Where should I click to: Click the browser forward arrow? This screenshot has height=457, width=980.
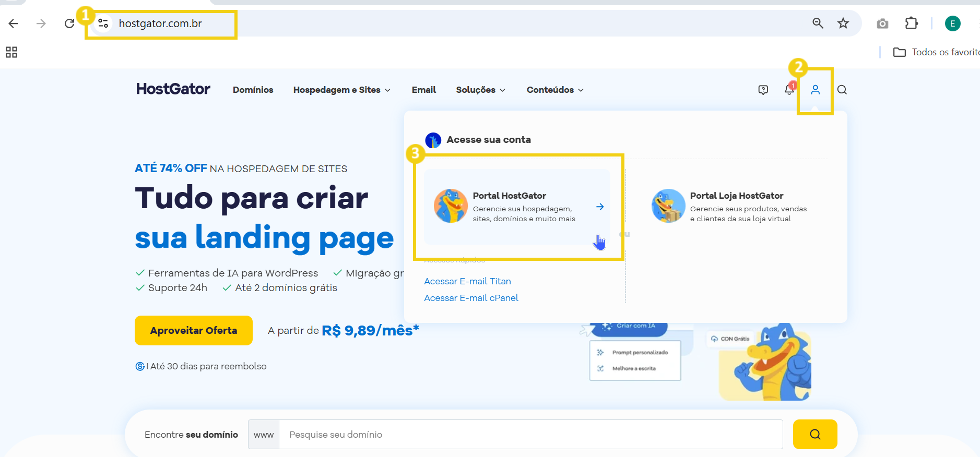pos(41,23)
